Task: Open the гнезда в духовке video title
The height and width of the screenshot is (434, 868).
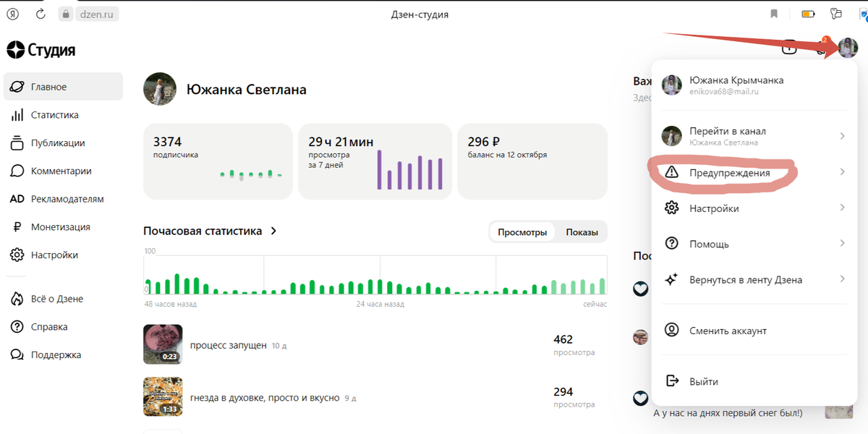Action: tap(265, 397)
